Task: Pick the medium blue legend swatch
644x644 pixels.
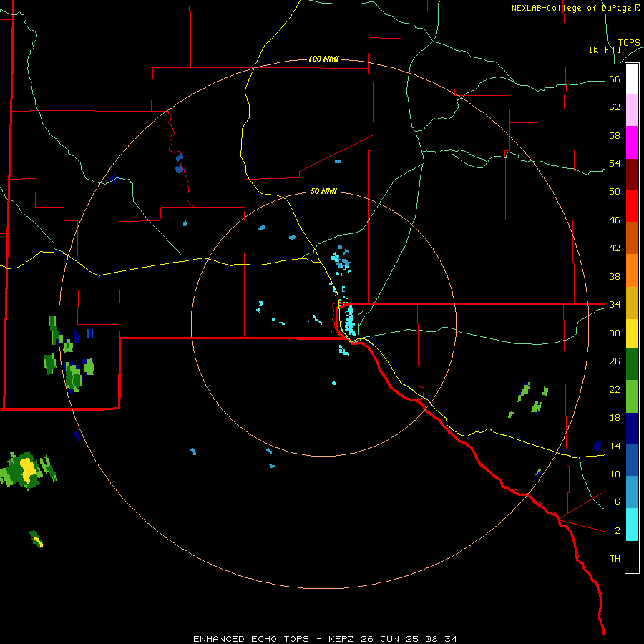Action: tap(632, 460)
